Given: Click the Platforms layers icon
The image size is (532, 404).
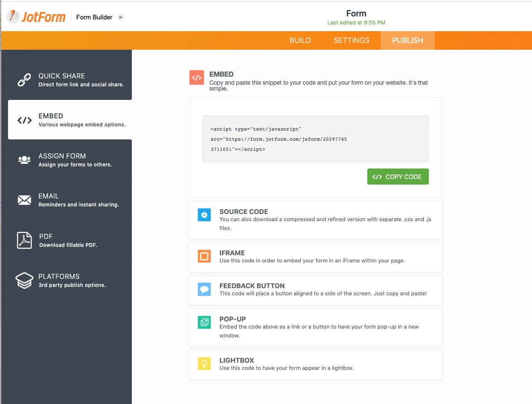Looking at the screenshot, I should (24, 280).
